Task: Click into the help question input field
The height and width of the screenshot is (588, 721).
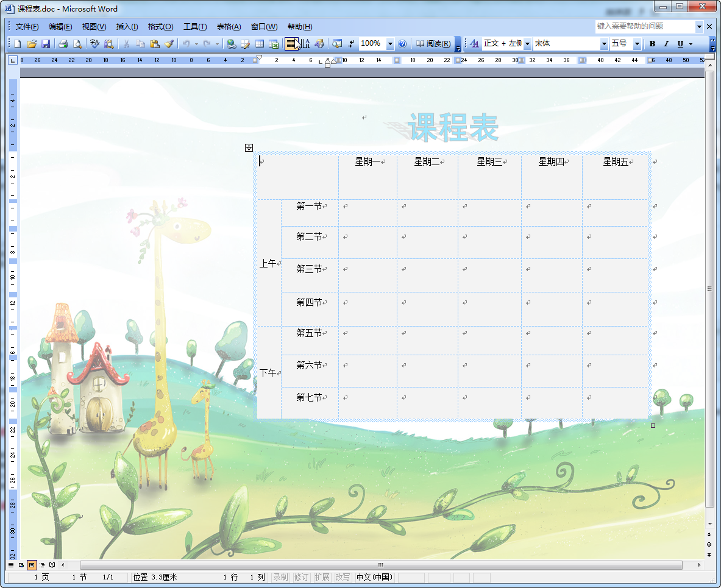Action: [645, 26]
